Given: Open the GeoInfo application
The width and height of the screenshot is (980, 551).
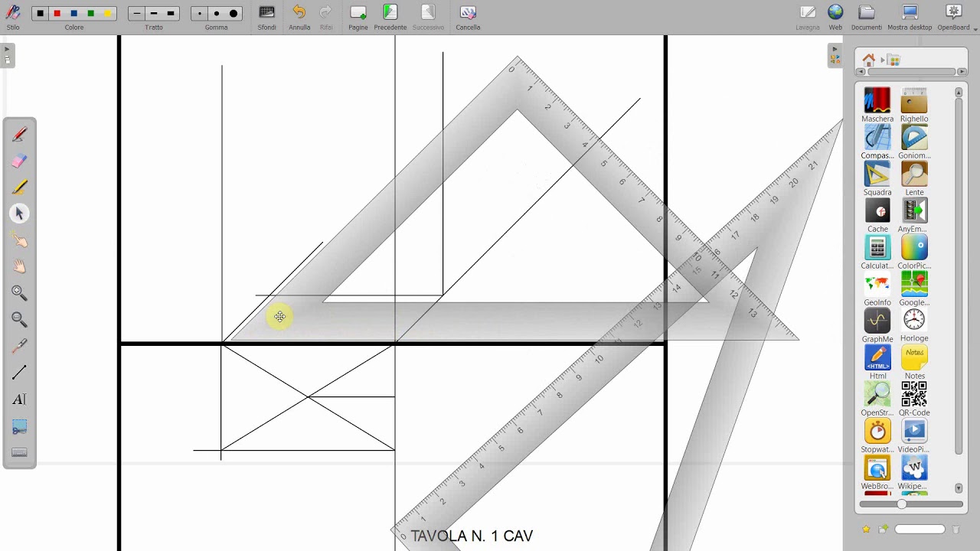Looking at the screenshot, I should pos(877,289).
